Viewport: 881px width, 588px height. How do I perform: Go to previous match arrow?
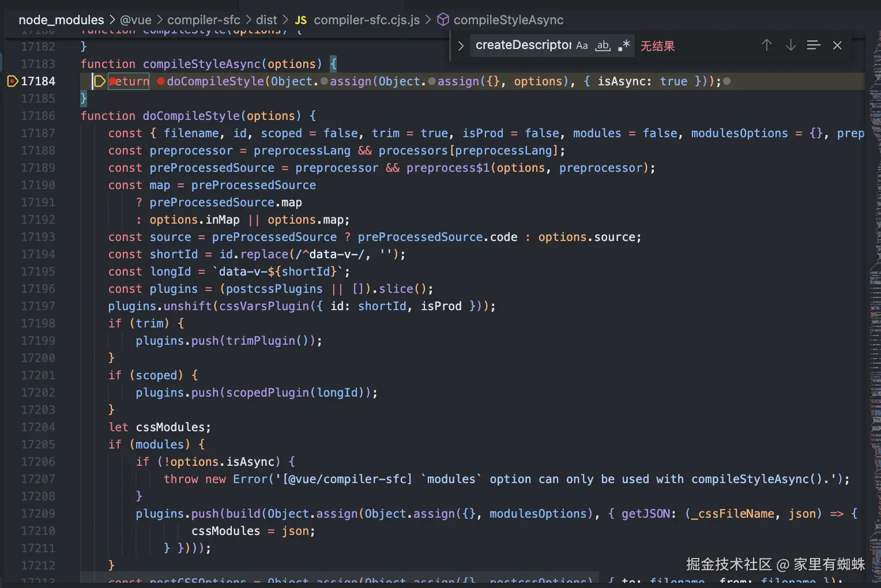[766, 45]
